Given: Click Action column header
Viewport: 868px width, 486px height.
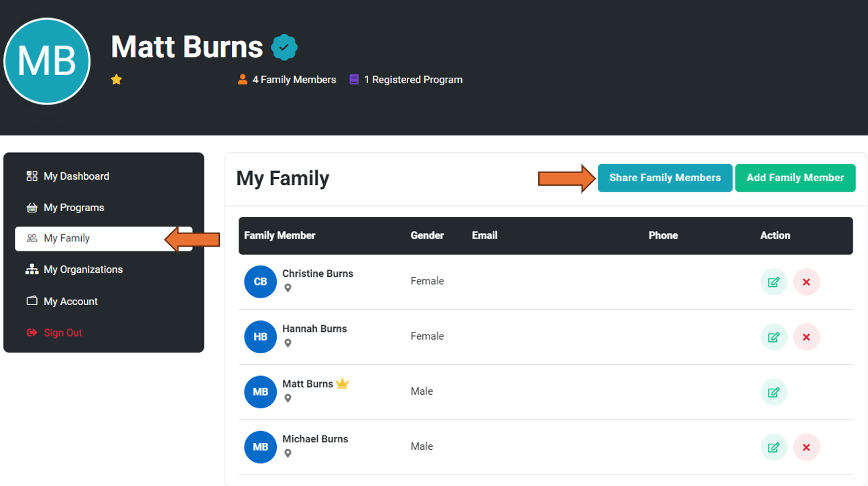Looking at the screenshot, I should click(776, 235).
